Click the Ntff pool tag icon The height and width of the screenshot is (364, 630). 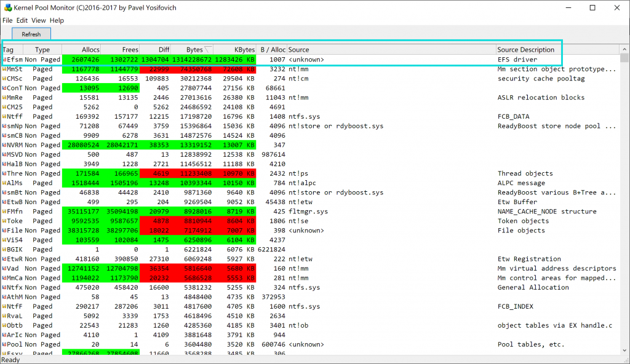point(4,116)
